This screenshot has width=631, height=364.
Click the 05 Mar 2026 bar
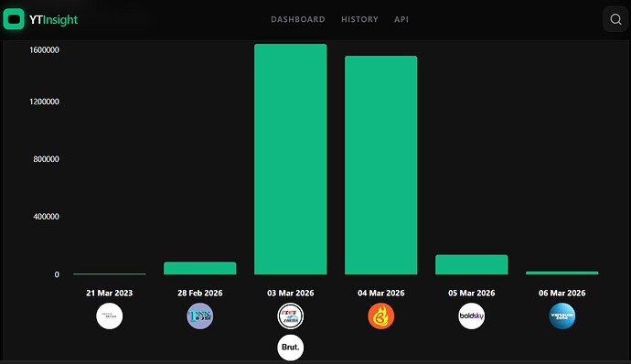[472, 264]
